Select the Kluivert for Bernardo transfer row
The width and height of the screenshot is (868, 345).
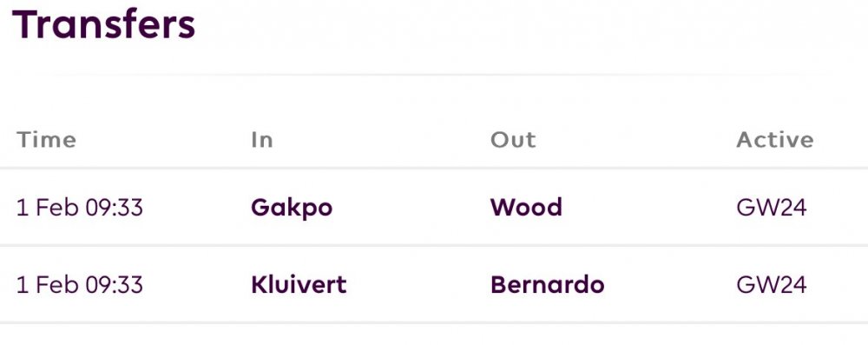point(434,284)
